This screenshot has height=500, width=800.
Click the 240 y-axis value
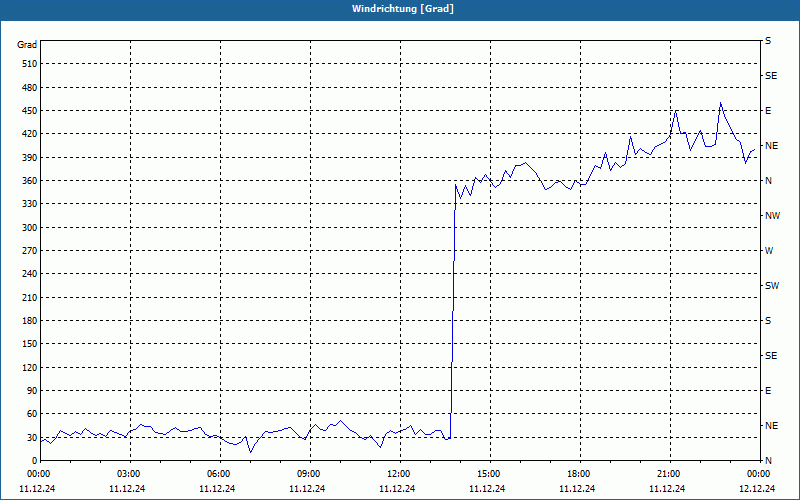[x=30, y=274]
